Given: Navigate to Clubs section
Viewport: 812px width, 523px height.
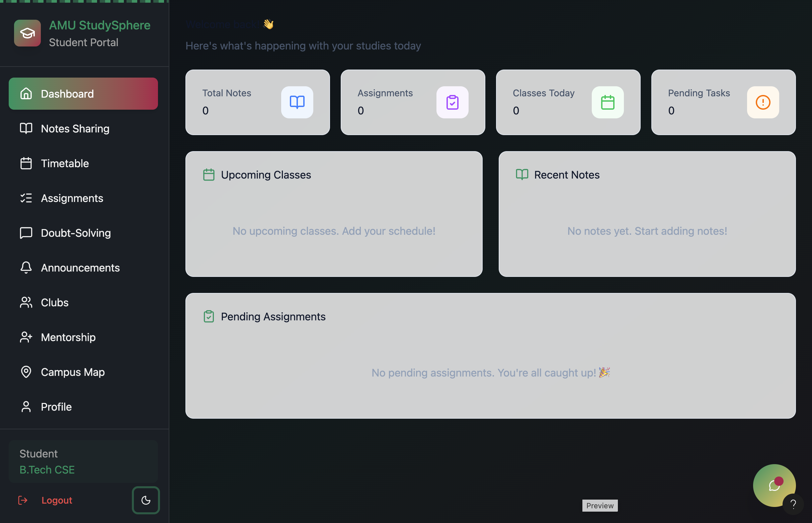Looking at the screenshot, I should pos(54,303).
